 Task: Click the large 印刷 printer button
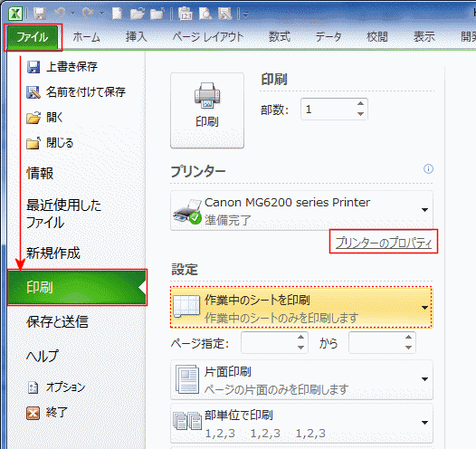pos(207,110)
